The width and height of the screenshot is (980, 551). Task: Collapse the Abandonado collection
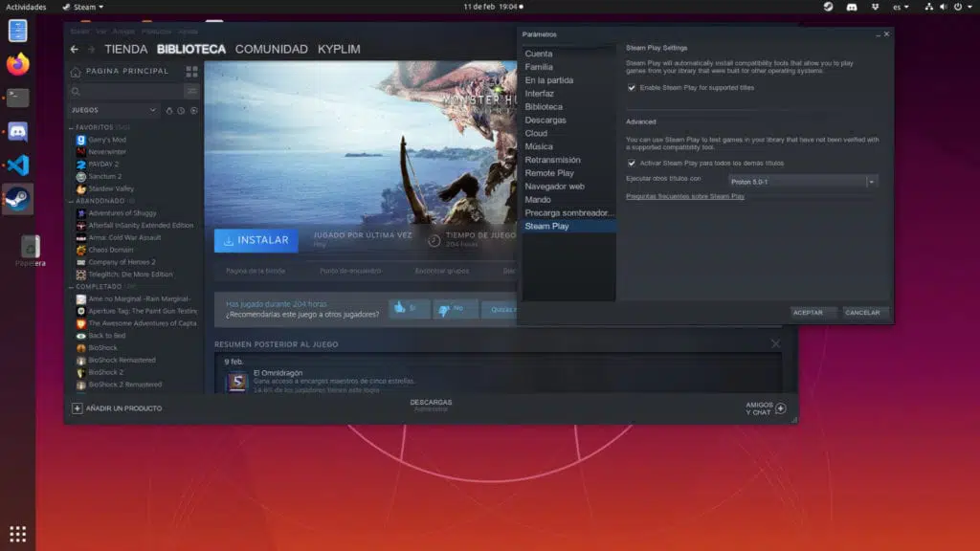71,201
